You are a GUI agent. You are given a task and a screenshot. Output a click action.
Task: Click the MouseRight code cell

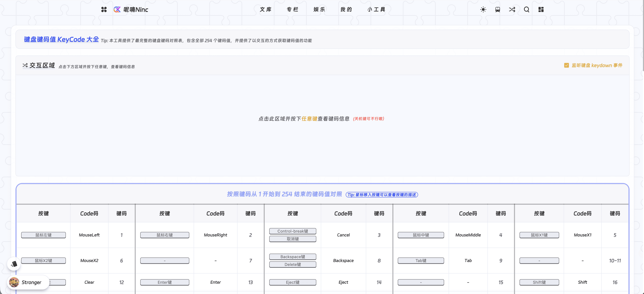tap(216, 235)
